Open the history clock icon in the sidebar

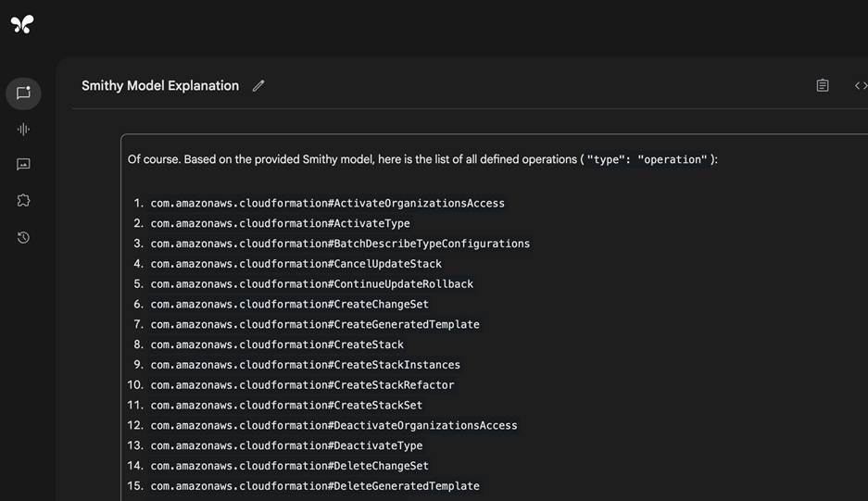(23, 237)
